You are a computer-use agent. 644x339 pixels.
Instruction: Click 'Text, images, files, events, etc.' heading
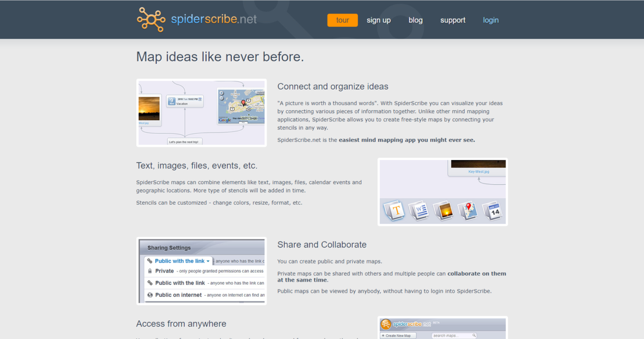[x=197, y=165]
